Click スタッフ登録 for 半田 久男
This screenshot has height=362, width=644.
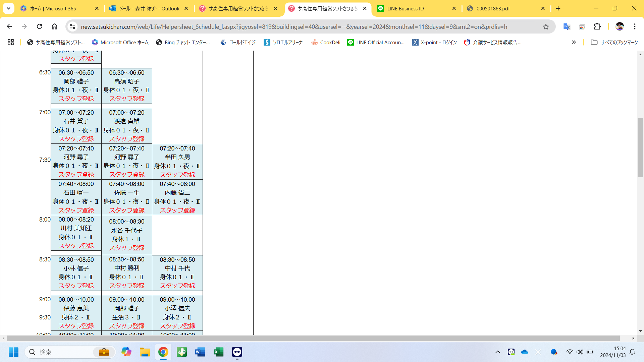(x=177, y=175)
